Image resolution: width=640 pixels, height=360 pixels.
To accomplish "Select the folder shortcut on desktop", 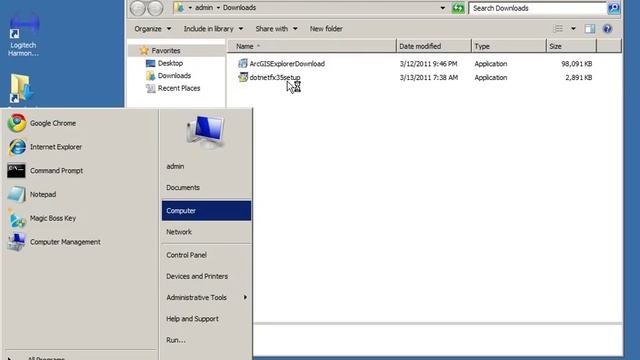I will pos(20,88).
